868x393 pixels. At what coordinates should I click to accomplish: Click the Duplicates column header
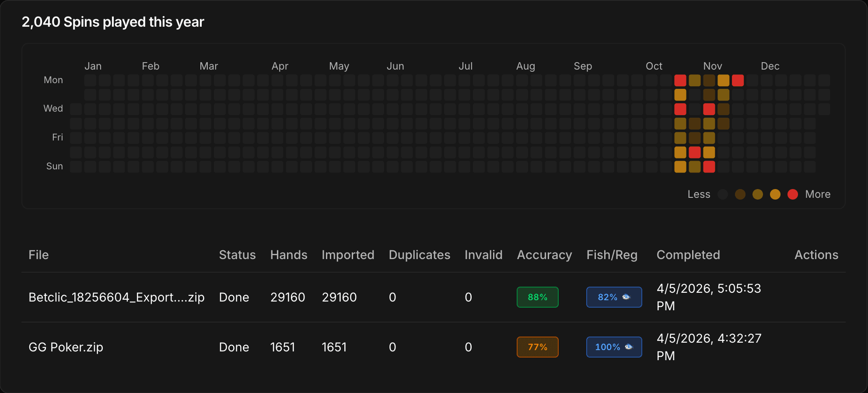[419, 255]
